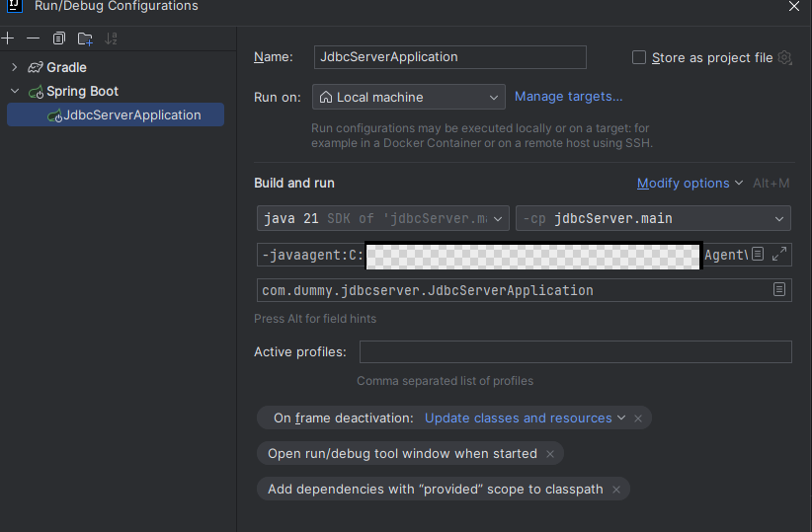Click the Gradle elephant icon
Viewport: 812px width, 532px height.
(36, 67)
